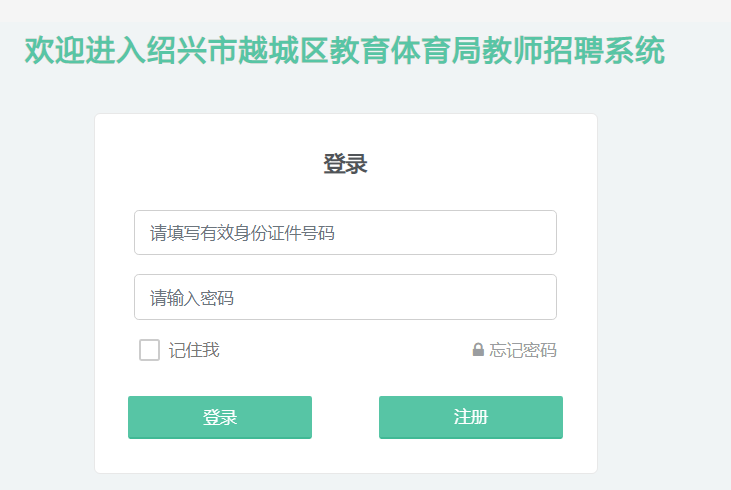Screen dimensions: 731x490
Task: Focus the 请输入密码 password field
Action: 345,297
